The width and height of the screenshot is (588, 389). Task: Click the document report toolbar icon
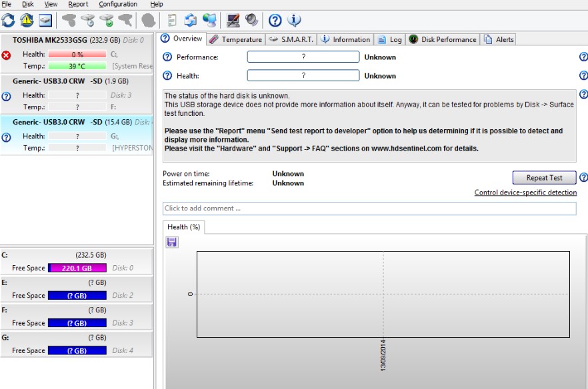point(172,20)
